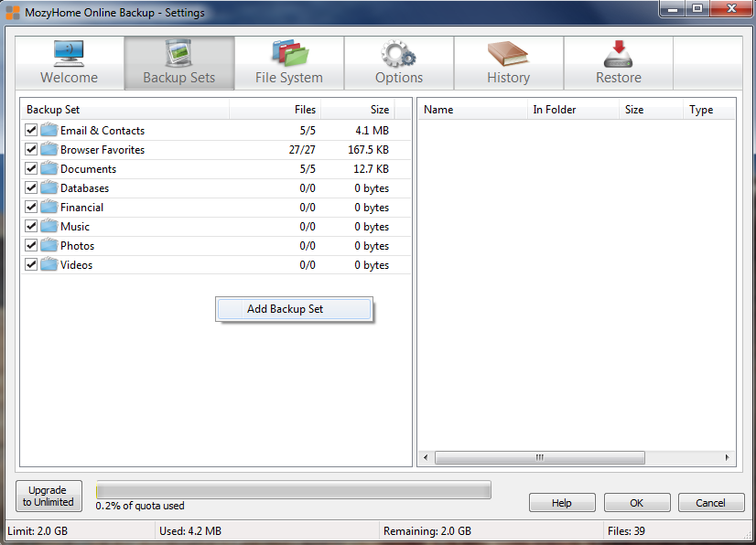Uncheck the Email & Contacts backup set
The width and height of the screenshot is (756, 545).
point(31,130)
